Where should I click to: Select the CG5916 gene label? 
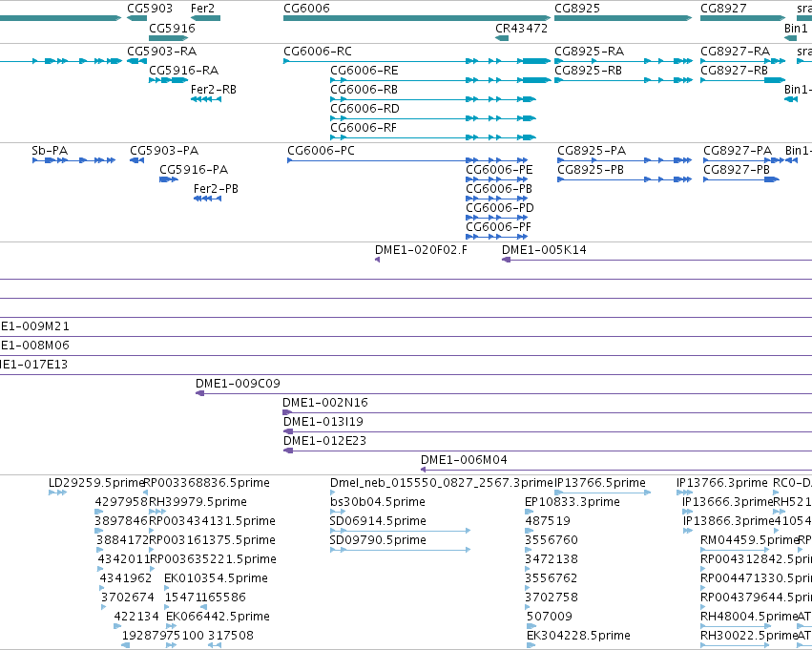click(172, 29)
